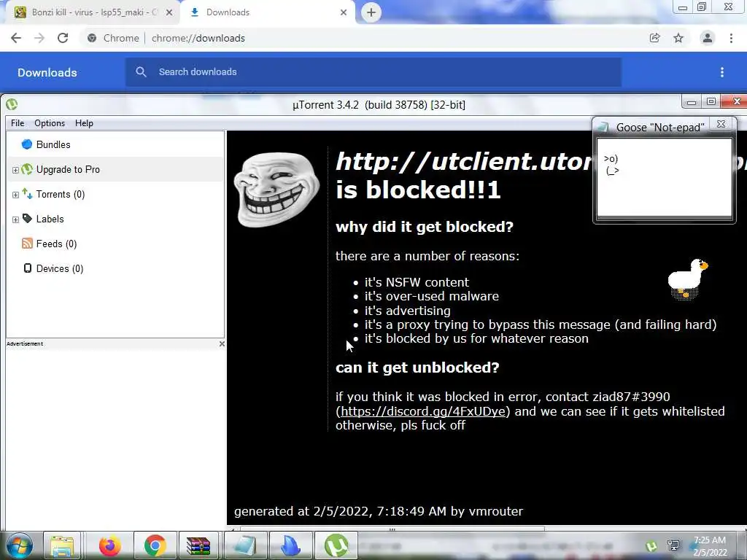Open Downloads page more actions menu
The height and width of the screenshot is (560, 747).
coord(722,72)
